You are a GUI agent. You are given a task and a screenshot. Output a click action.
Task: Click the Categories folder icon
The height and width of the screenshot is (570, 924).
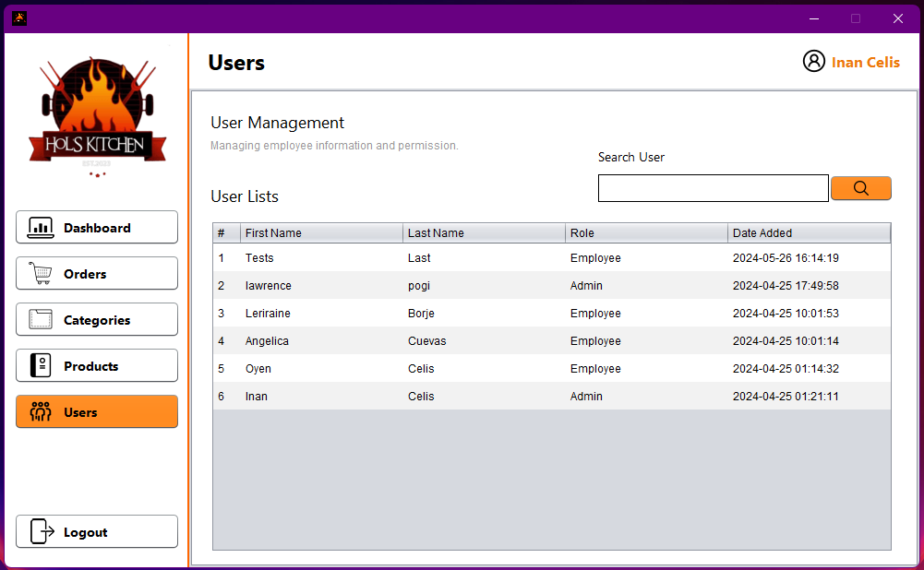[41, 319]
